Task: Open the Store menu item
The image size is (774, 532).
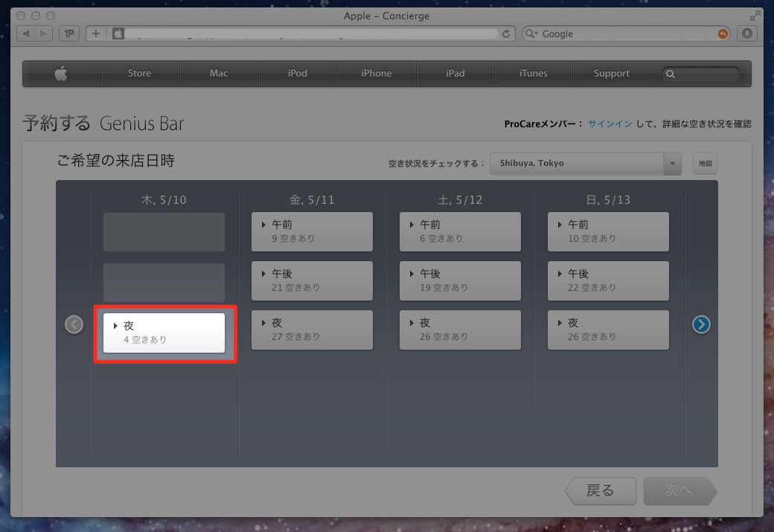Action: [x=139, y=73]
